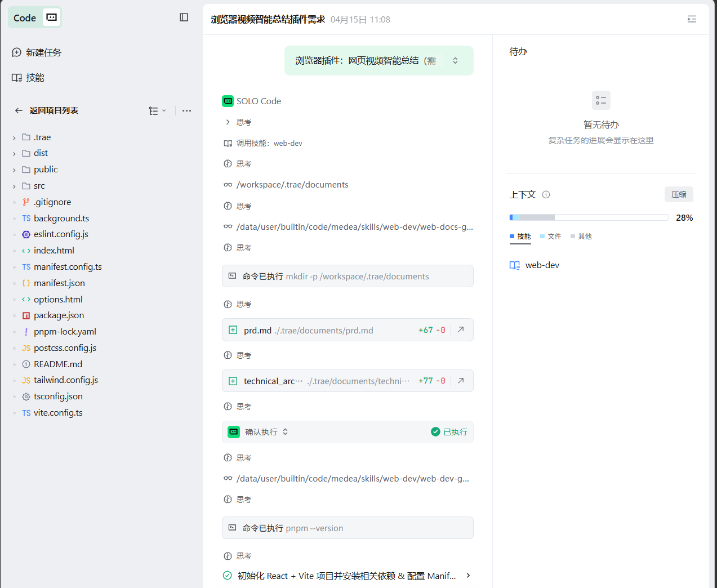717x588 pixels.
Task: Click the completed checkmark on 初始化 React task
Action: coord(228,576)
